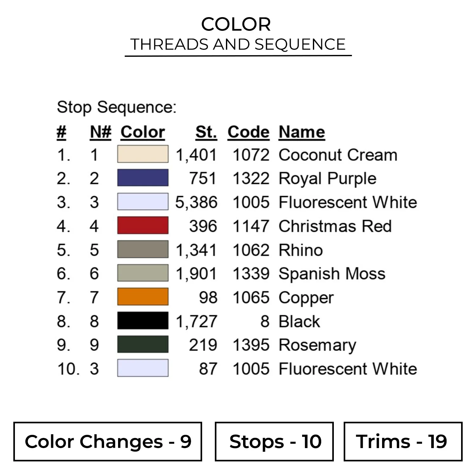
Task: Click the Threads and Sequence heading
Action: click(238, 44)
